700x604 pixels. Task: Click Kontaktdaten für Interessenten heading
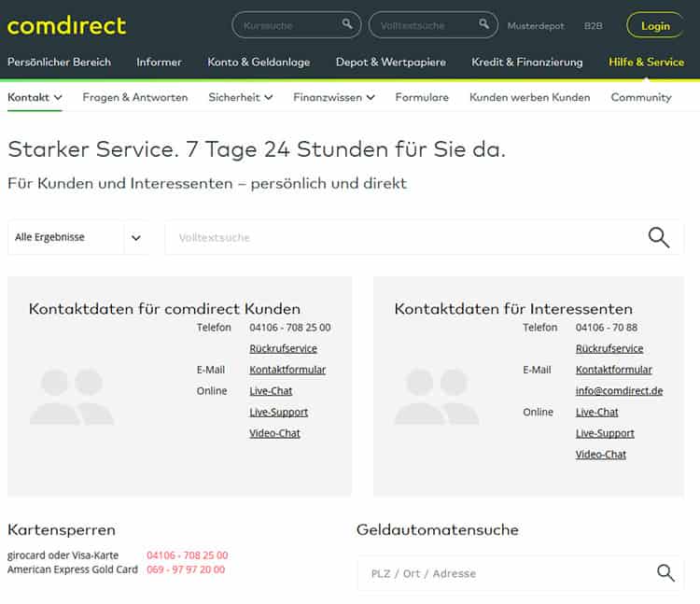click(x=513, y=308)
